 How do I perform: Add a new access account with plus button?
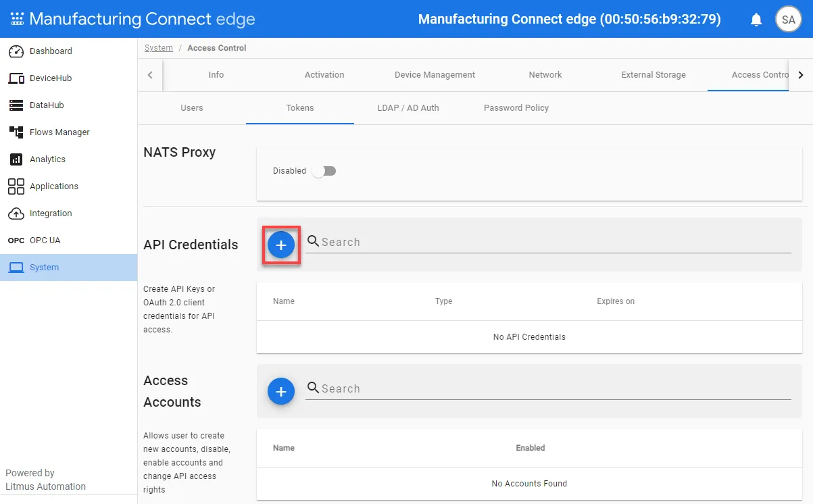[281, 392]
